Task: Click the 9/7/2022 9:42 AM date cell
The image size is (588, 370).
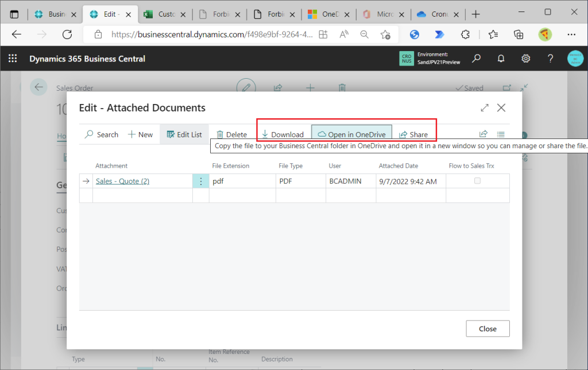Action: pyautogui.click(x=411, y=181)
